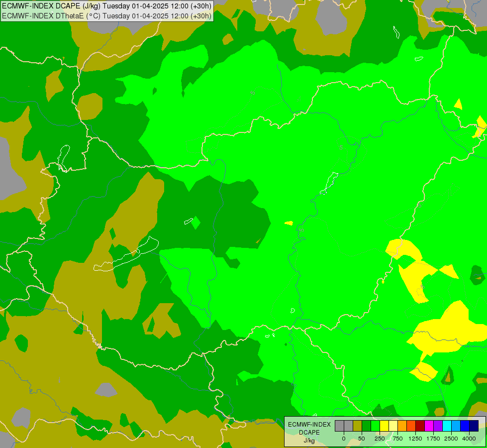Click the legend scale value 2500
The width and height of the screenshot is (487, 448).
[x=451, y=439]
